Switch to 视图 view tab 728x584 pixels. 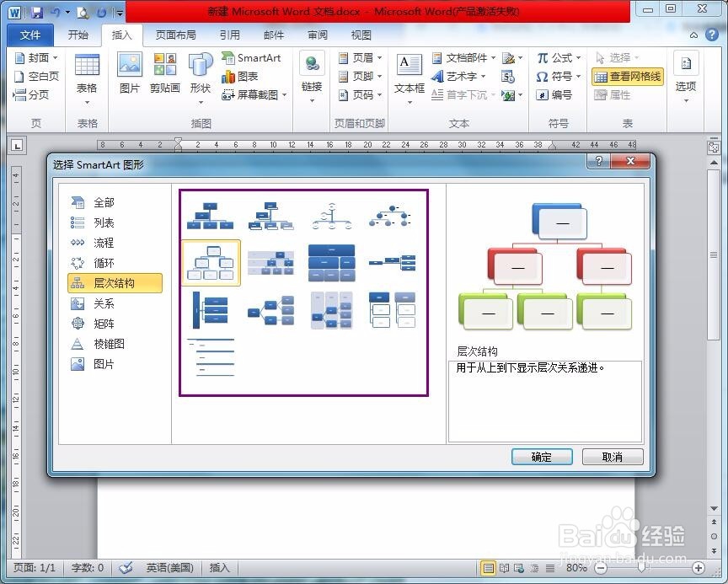point(361,35)
